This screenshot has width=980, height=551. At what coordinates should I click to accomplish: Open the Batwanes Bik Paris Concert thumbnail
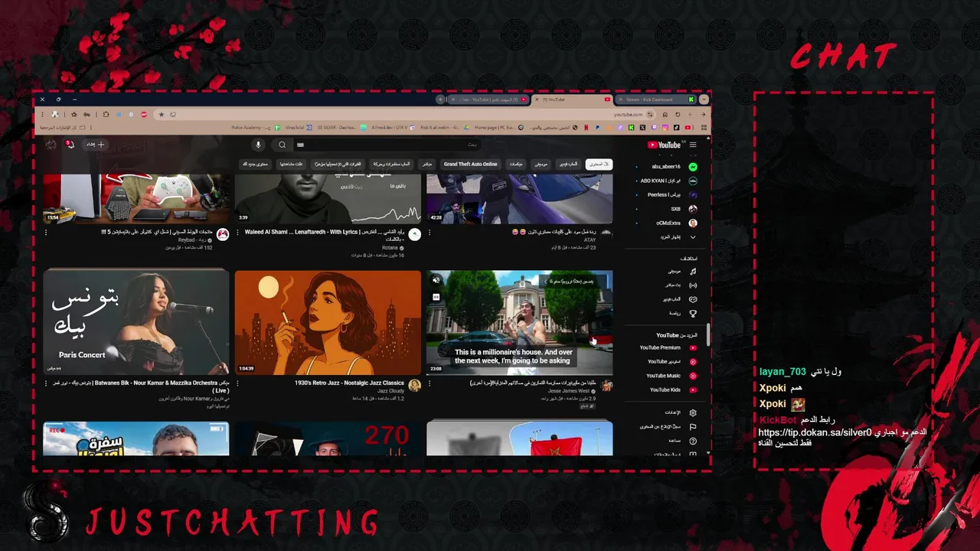136,321
